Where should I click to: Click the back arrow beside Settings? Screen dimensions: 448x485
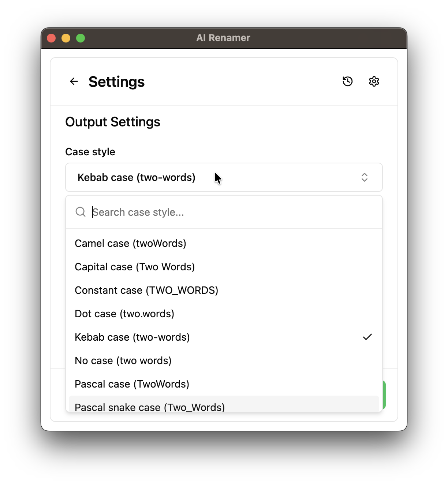73,81
